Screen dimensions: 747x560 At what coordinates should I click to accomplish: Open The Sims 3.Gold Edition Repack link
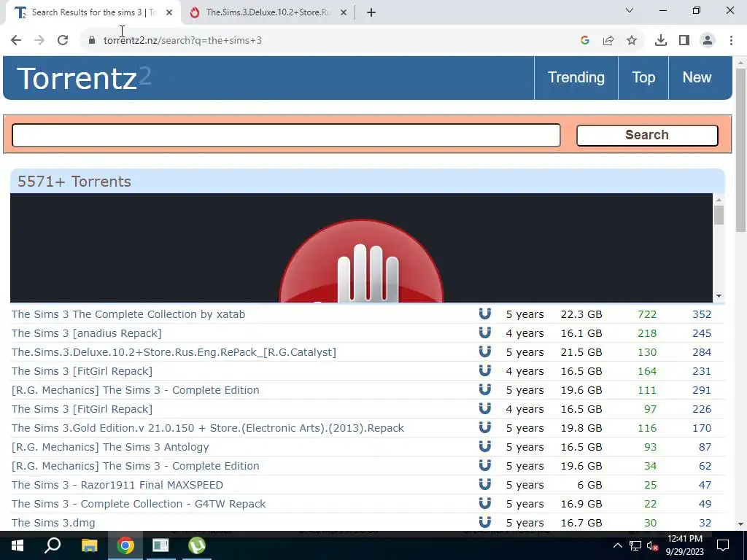207,428
